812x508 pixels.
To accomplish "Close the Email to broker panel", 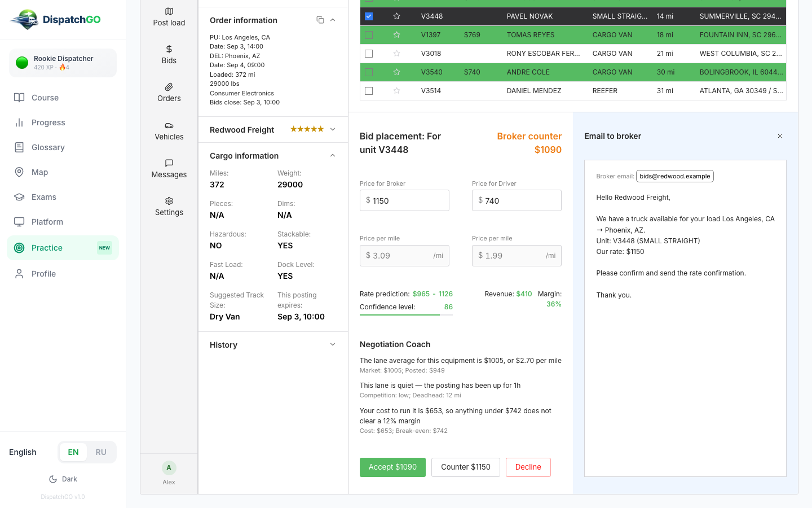I will coord(780,136).
